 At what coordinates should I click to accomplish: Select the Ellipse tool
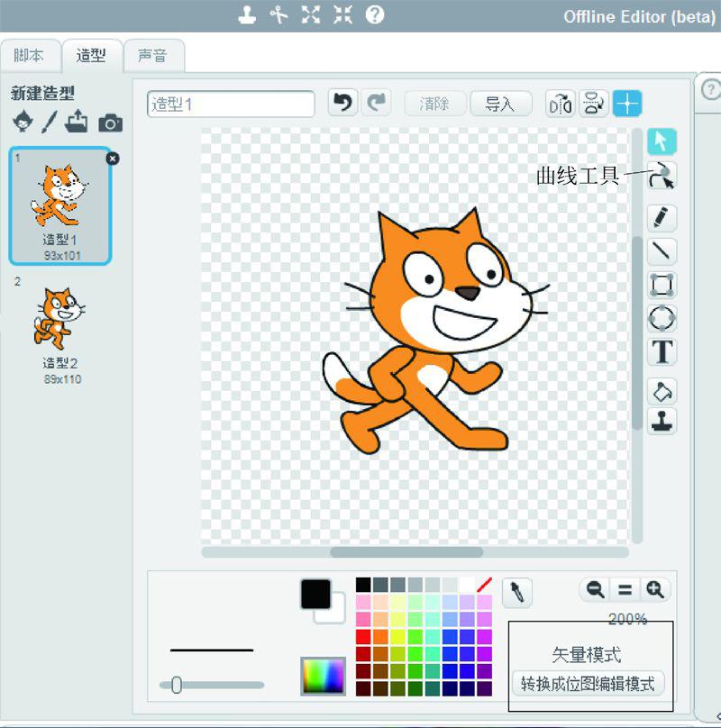tap(662, 318)
